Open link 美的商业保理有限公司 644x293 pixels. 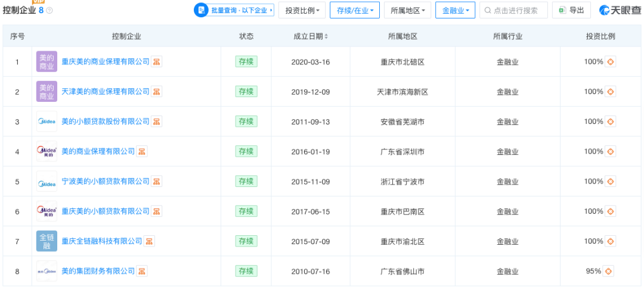tap(98, 151)
